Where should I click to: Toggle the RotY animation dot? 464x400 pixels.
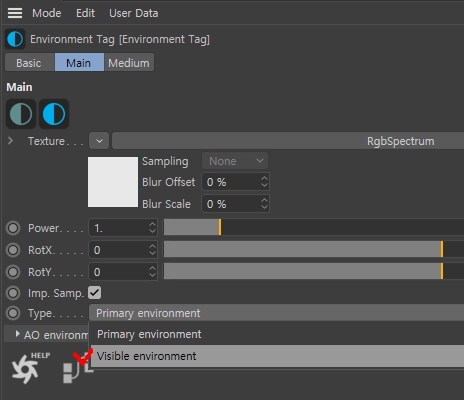(13, 272)
